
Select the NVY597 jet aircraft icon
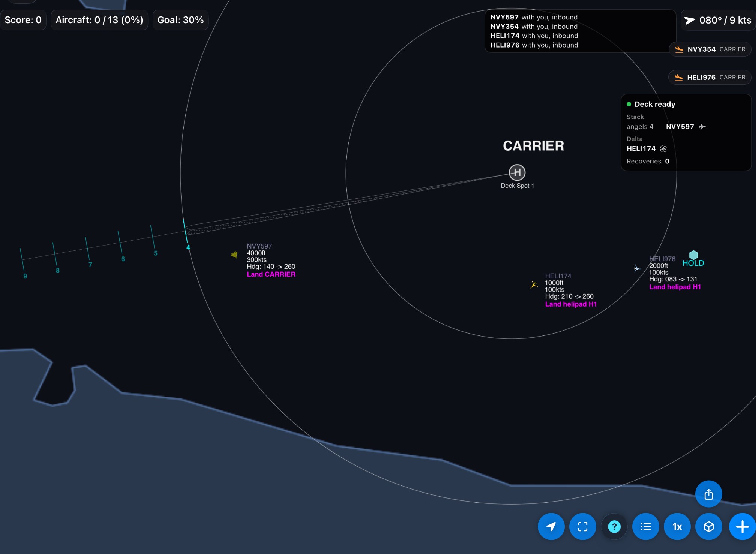pos(234,255)
